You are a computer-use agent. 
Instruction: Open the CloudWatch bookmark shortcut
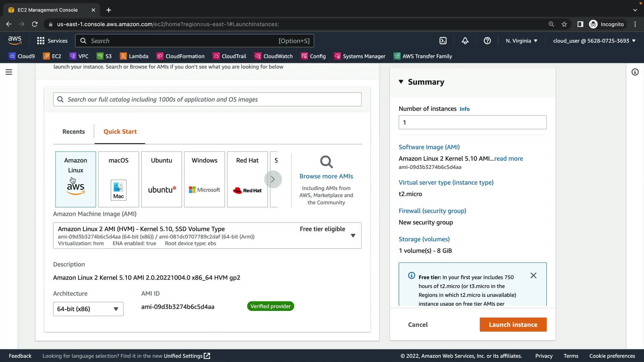273,56
